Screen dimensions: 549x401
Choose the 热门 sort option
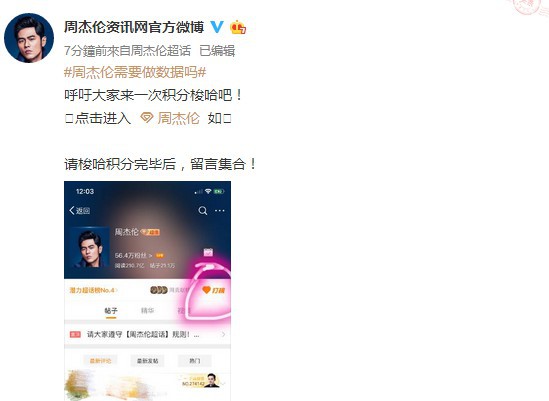click(195, 361)
